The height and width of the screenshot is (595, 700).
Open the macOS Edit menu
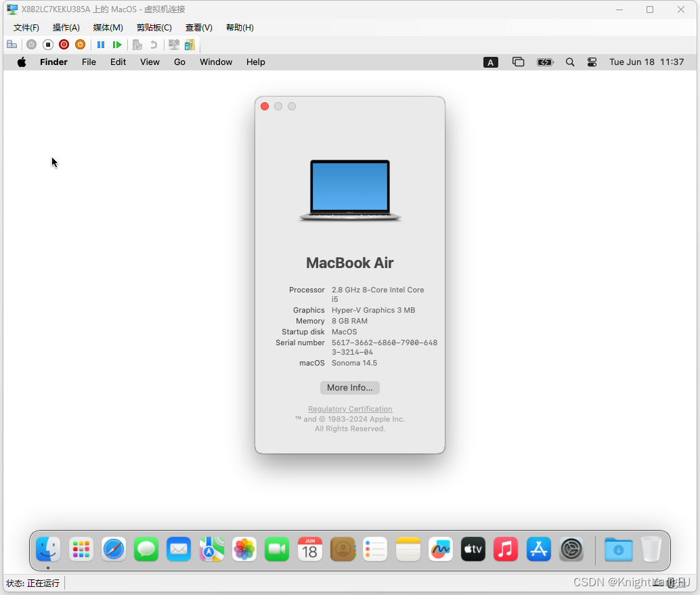pos(118,62)
